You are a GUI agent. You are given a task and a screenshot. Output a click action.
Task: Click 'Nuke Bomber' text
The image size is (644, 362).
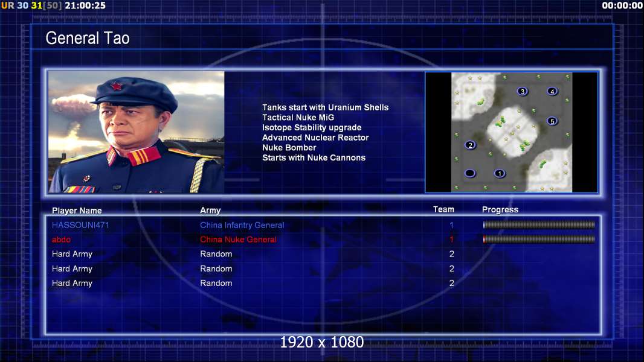289,148
